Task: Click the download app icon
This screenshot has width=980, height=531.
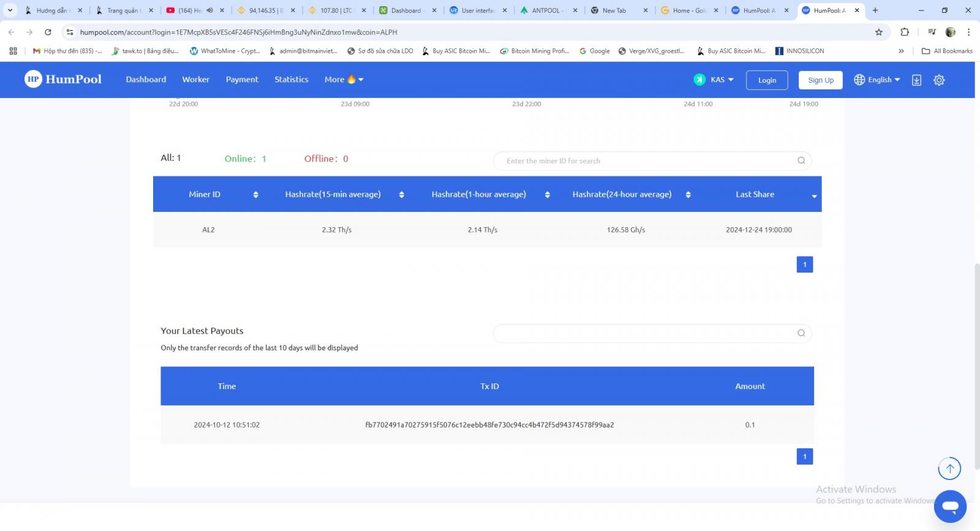Action: coord(916,80)
